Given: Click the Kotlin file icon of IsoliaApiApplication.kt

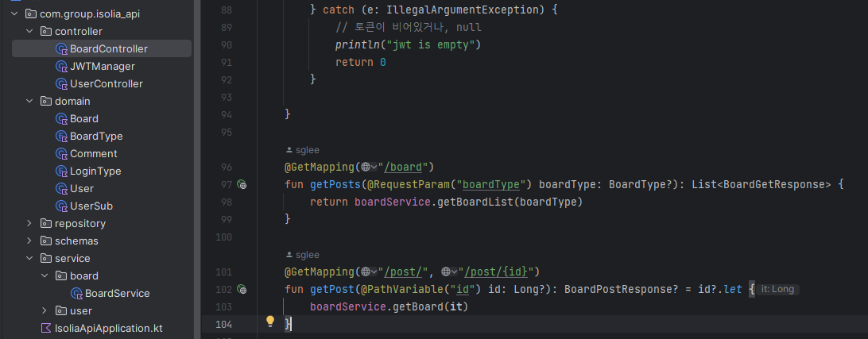Looking at the screenshot, I should [x=46, y=328].
